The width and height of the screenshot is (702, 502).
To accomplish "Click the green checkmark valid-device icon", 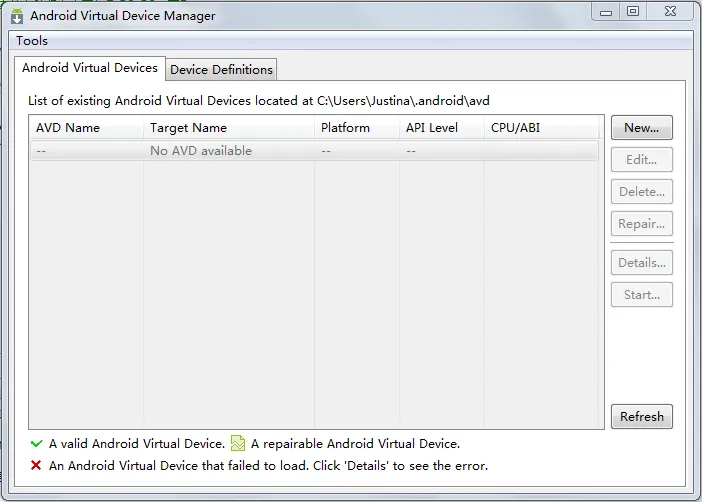I will click(x=36, y=444).
